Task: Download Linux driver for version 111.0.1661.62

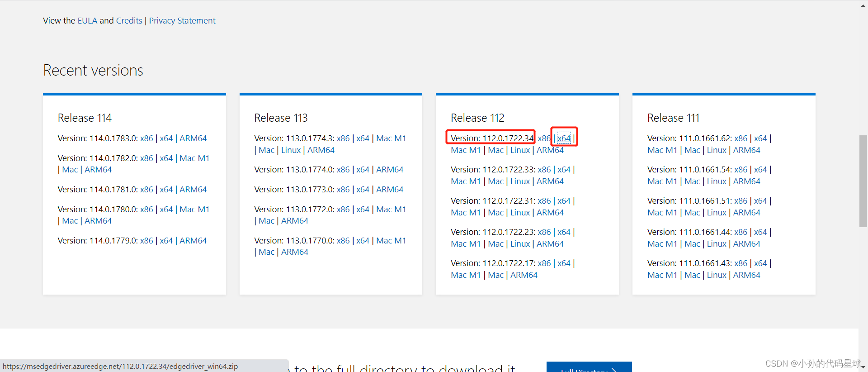Action: 717,150
